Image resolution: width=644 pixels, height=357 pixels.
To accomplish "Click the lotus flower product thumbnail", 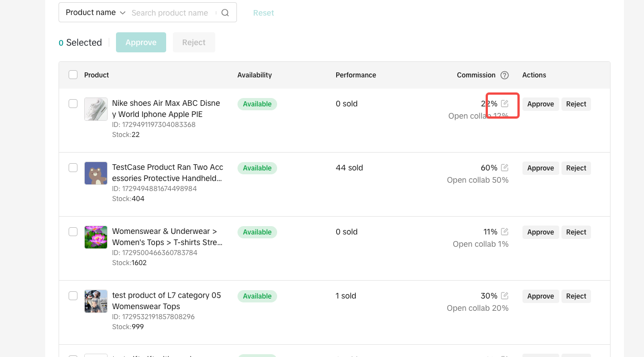I will click(96, 237).
